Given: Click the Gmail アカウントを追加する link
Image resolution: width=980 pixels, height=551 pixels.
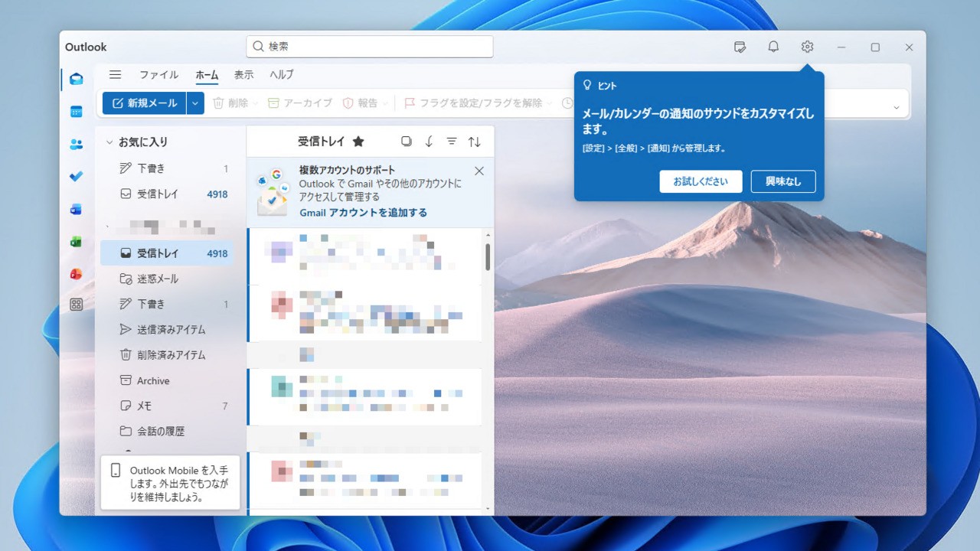Looking at the screenshot, I should 363,213.
